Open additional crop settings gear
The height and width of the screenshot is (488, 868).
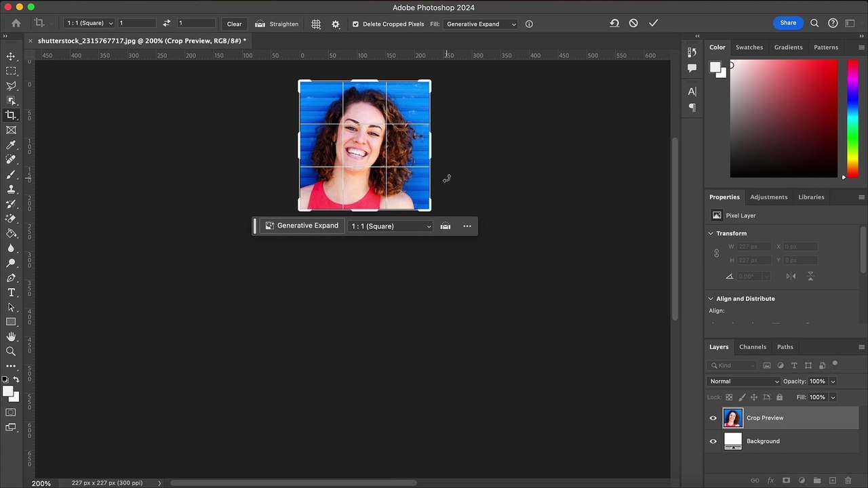(336, 24)
